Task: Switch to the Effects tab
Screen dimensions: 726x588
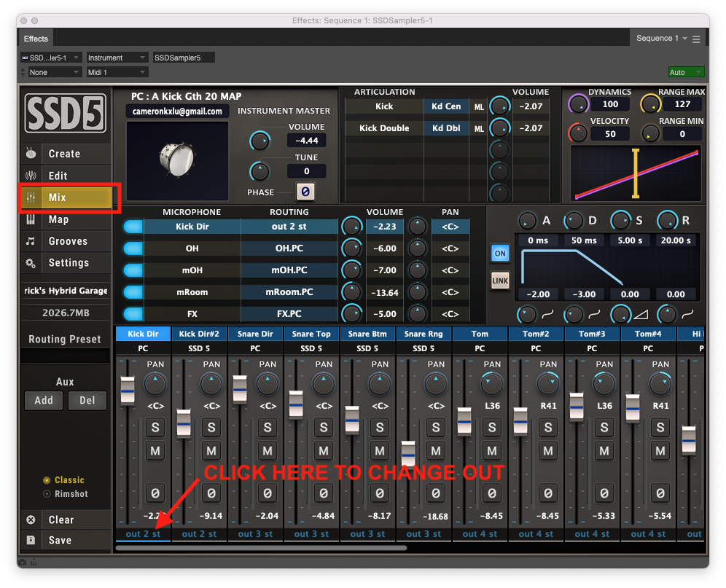Action: click(35, 38)
